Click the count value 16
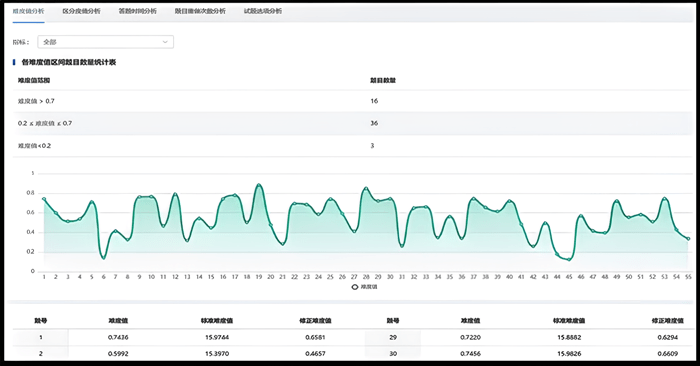The height and width of the screenshot is (366, 700). 374,101
